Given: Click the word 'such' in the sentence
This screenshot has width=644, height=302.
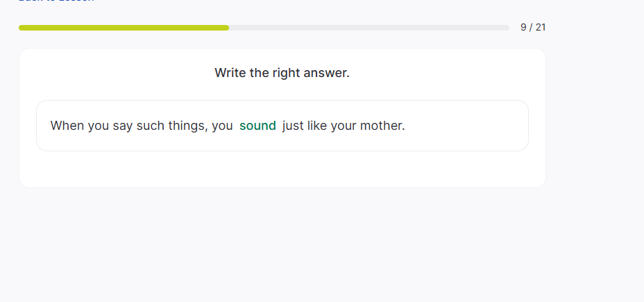Looking at the screenshot, I should [x=150, y=126].
